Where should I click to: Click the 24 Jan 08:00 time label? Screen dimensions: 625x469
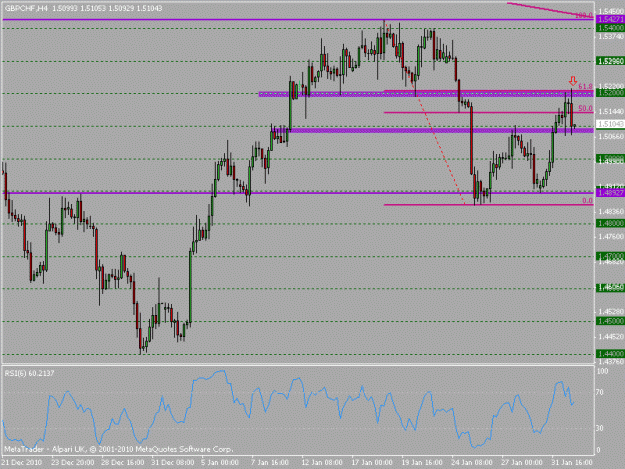click(472, 463)
